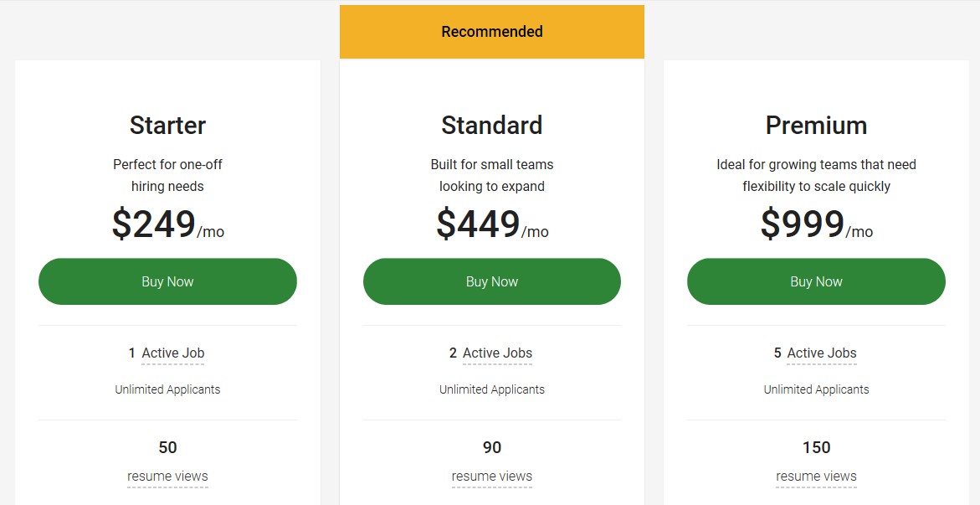This screenshot has height=505, width=980.
Task: Click the Starter "Active Job" dotted link
Action: (172, 353)
